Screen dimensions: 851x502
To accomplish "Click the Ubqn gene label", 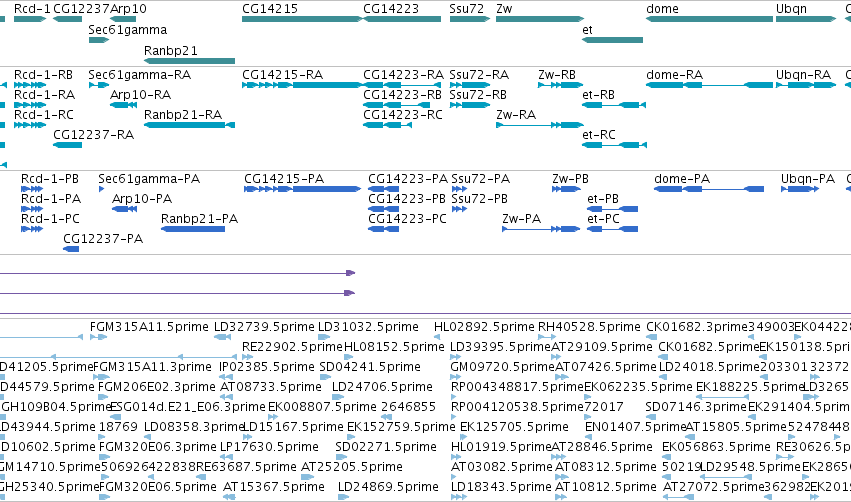I will point(791,9).
